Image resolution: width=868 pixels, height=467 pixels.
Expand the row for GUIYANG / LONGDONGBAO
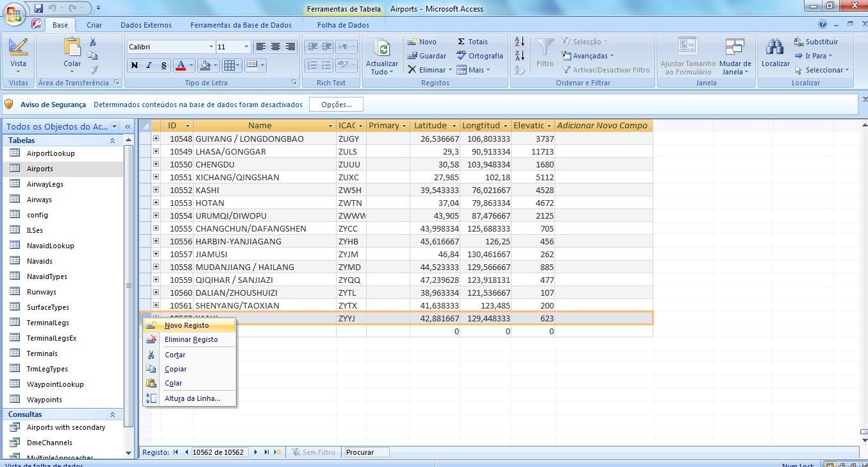point(156,139)
